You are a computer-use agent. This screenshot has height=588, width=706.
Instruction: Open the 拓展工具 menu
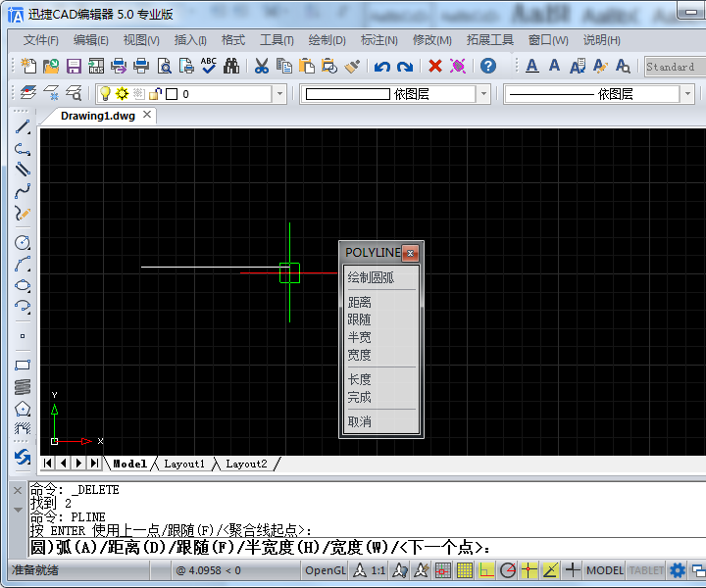[x=490, y=40]
